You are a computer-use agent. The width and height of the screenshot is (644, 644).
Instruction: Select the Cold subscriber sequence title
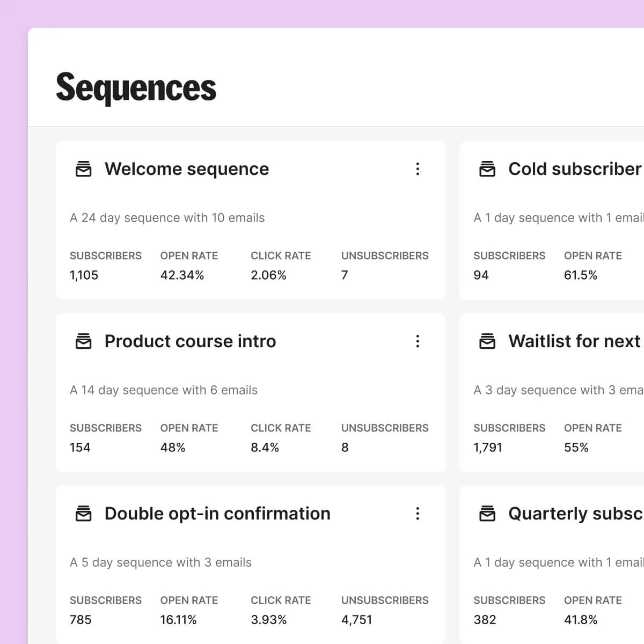(575, 169)
